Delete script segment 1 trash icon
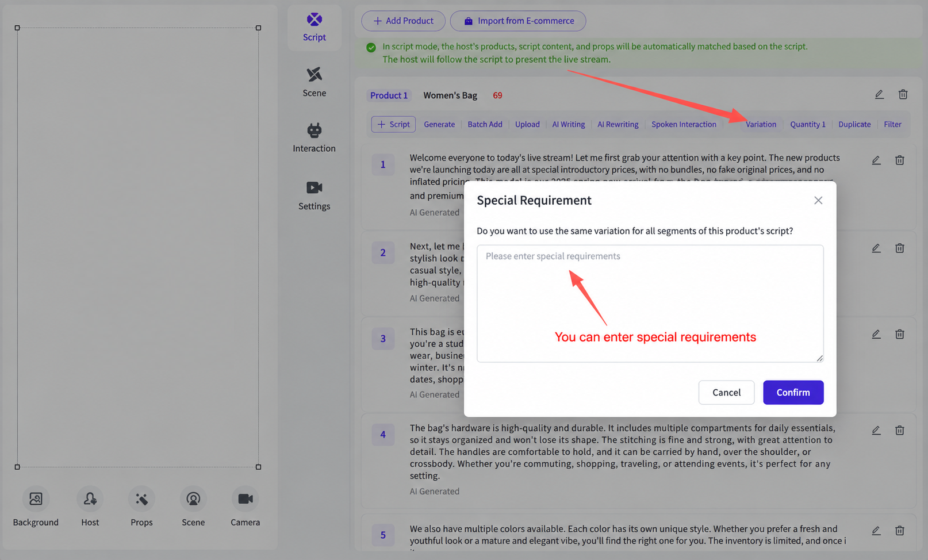Viewport: 928px width, 560px height. (900, 160)
